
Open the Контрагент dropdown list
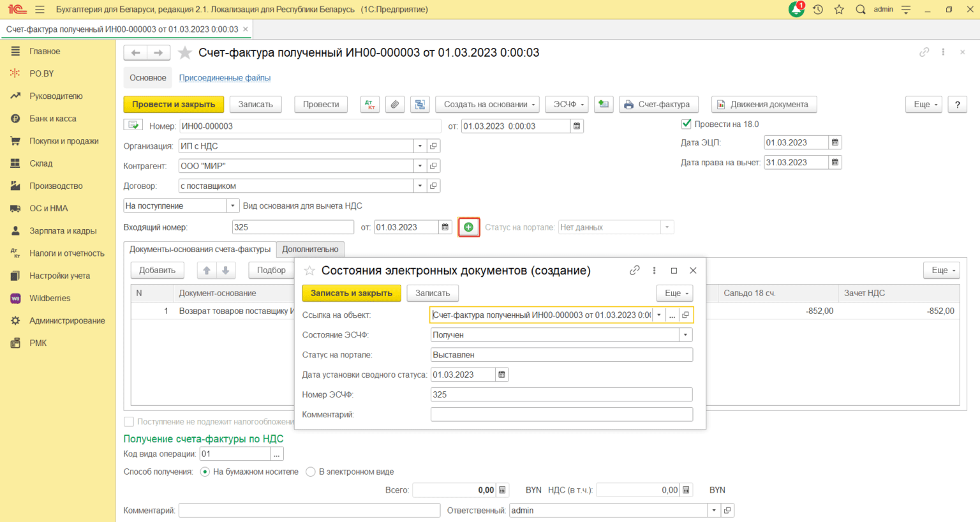click(420, 166)
